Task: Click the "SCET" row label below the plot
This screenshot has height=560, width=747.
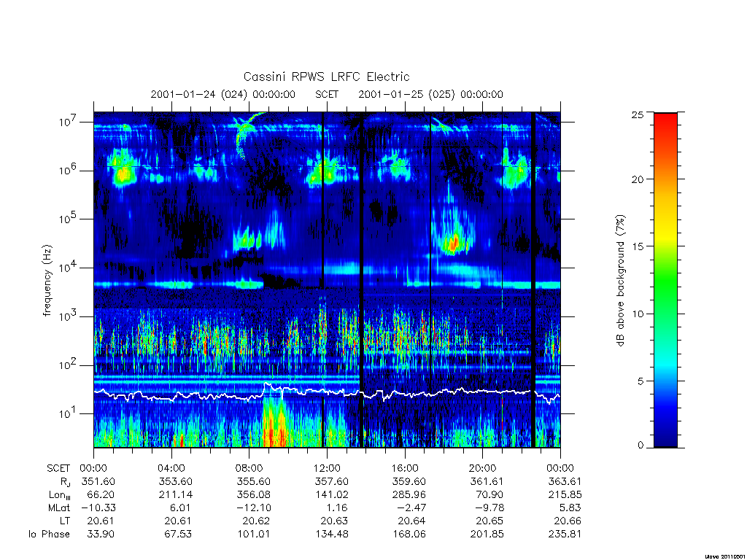Action: [x=58, y=468]
